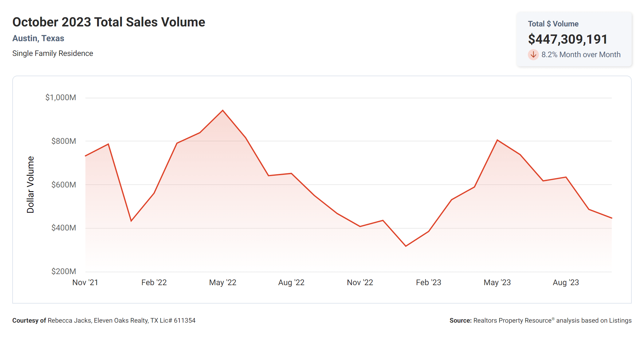644x338 pixels.
Task: Click the $447,309,191 total volume figure
Action: 567,39
